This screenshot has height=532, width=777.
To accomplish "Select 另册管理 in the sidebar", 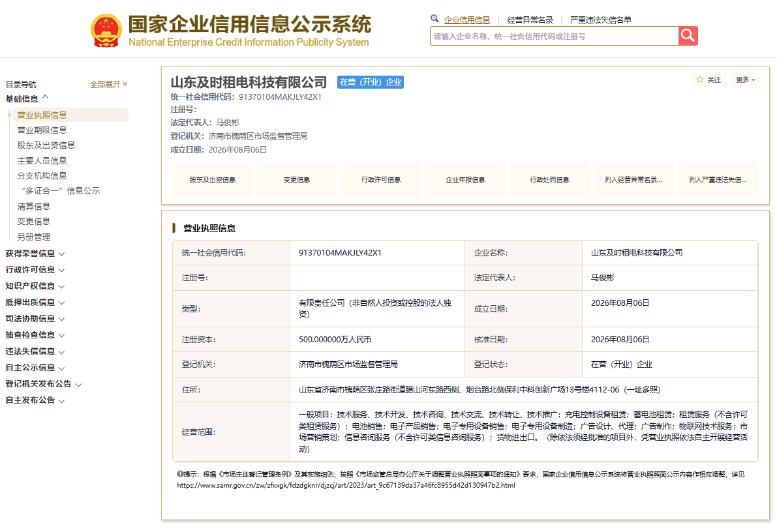I will coord(34,237).
